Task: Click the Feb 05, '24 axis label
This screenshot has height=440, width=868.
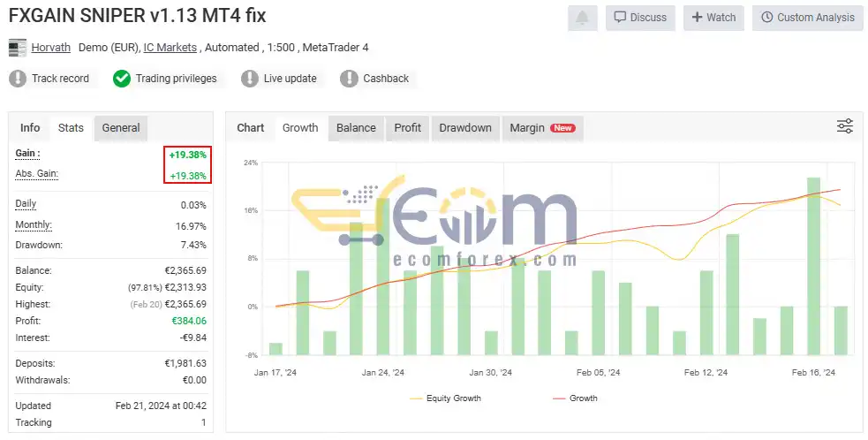Action: coord(599,372)
